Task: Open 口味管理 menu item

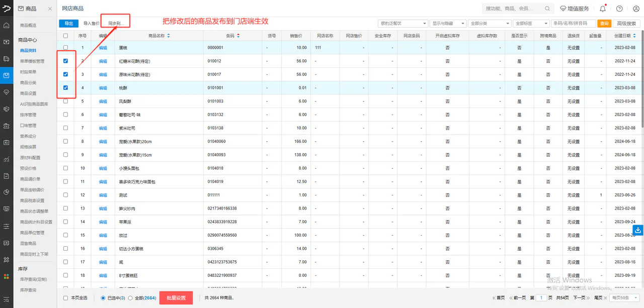Action: 28,126
